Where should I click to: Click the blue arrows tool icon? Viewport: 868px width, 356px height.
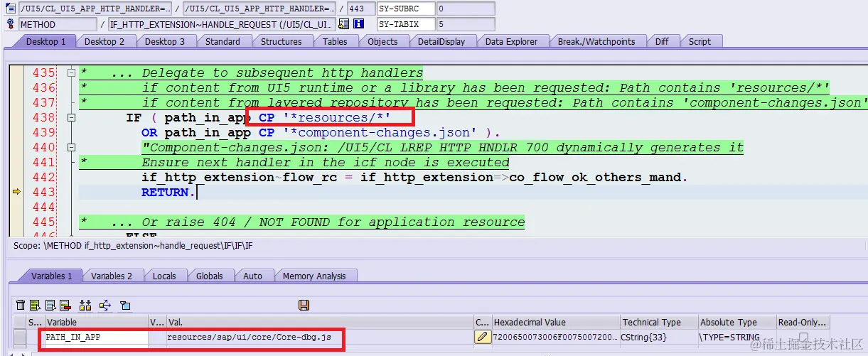[105, 305]
